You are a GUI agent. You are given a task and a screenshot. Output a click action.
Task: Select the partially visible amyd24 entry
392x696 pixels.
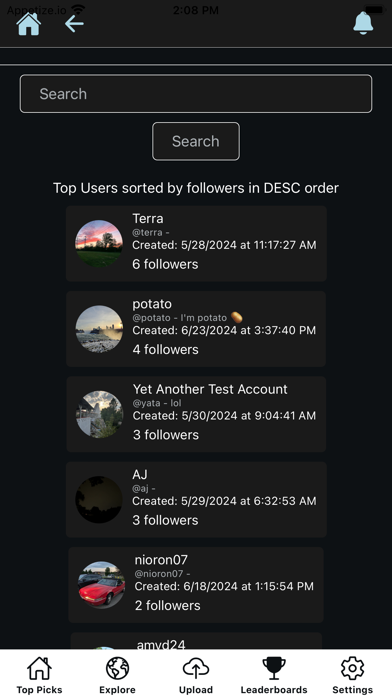[196, 641]
